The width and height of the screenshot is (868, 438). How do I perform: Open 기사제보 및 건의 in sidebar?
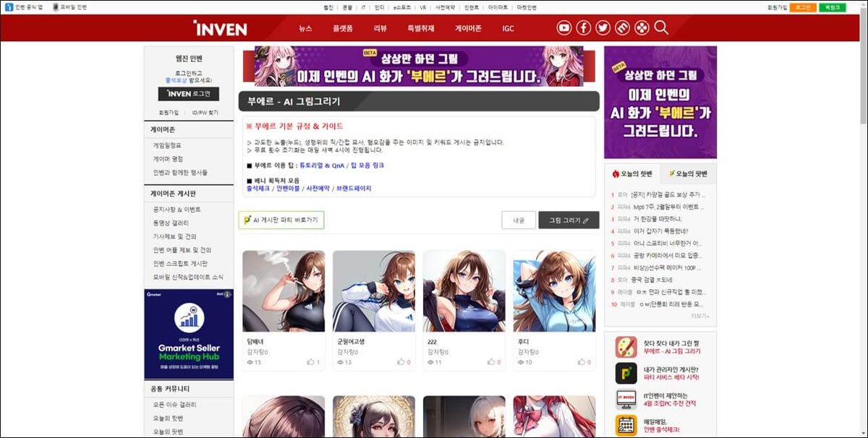pyautogui.click(x=174, y=236)
